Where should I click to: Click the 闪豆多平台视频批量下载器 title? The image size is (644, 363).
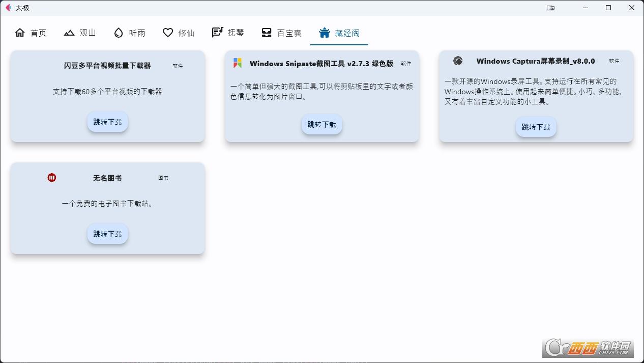coord(107,66)
